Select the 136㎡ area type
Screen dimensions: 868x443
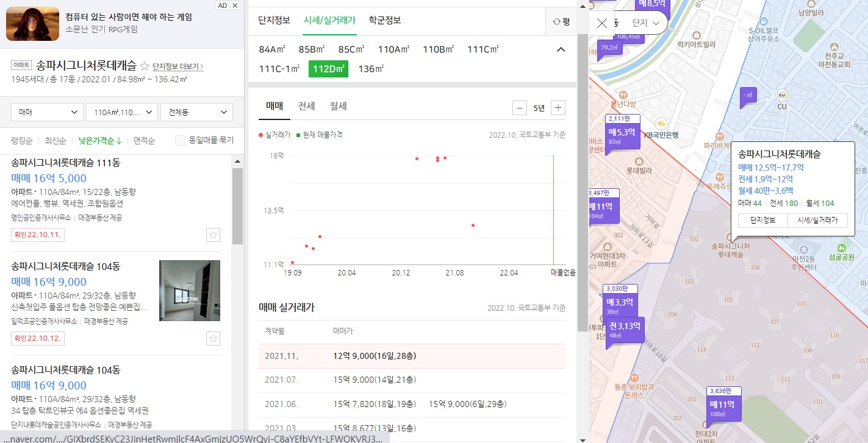[x=371, y=69]
